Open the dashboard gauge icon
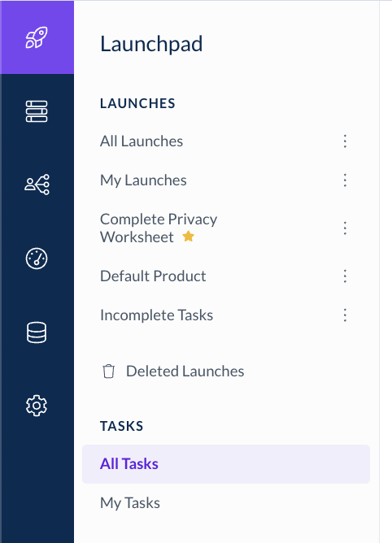 coord(37,258)
